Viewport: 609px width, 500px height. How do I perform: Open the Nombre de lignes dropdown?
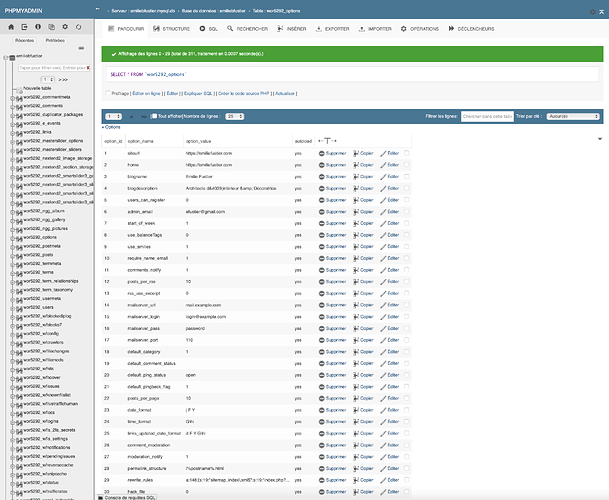[x=235, y=117]
